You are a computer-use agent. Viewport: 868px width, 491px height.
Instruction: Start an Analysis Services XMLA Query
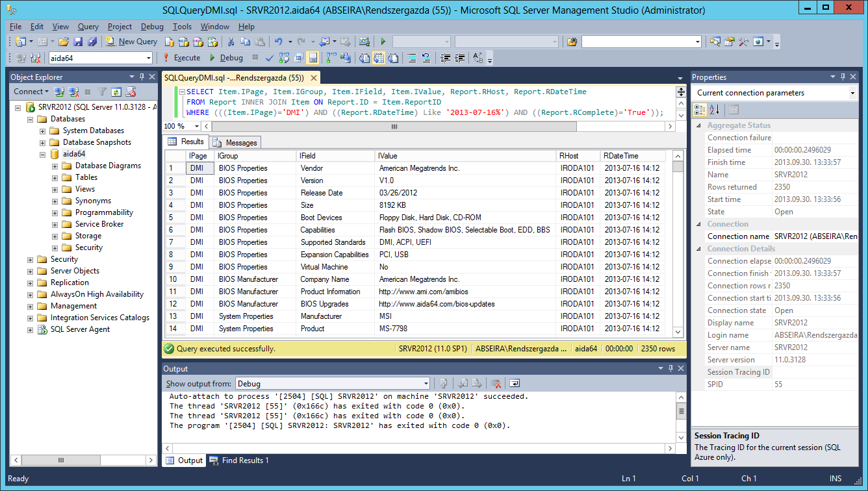point(212,41)
